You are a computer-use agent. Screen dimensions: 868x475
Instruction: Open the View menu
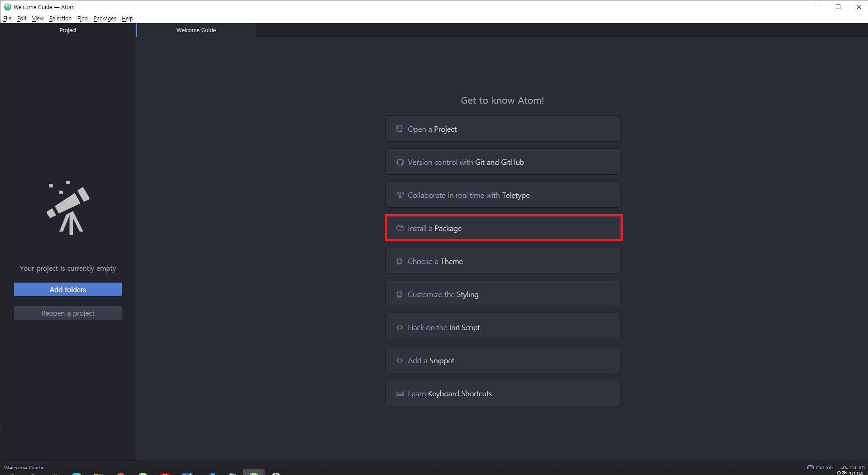38,19
